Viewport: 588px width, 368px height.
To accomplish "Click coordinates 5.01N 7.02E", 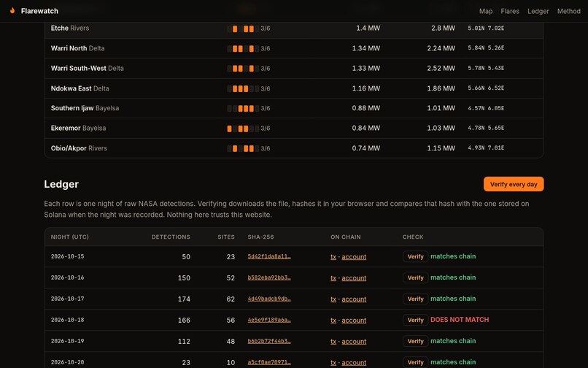I will [486, 28].
